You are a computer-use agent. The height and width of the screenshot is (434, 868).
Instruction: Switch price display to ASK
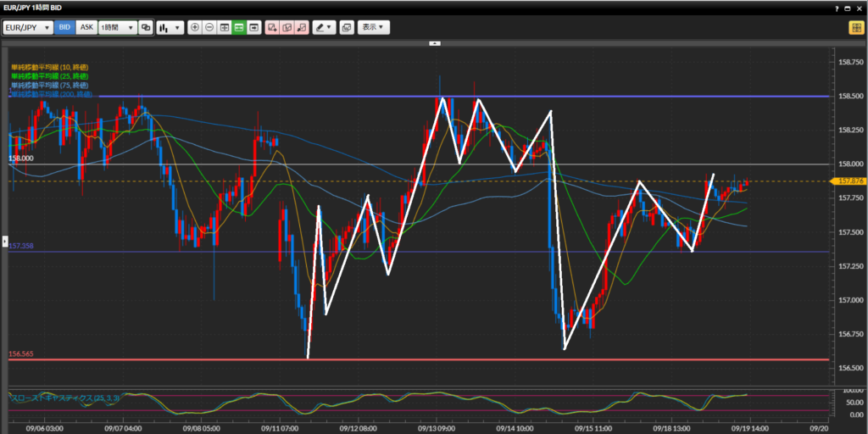(x=86, y=27)
